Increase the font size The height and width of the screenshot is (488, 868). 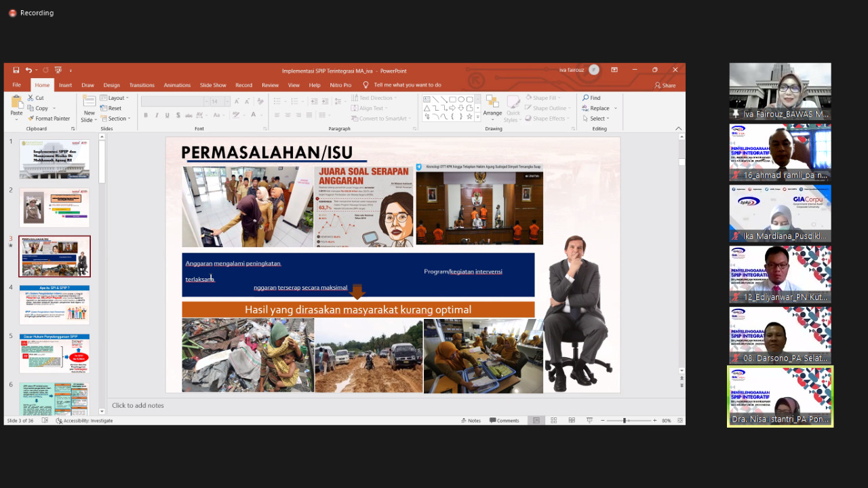tap(237, 101)
